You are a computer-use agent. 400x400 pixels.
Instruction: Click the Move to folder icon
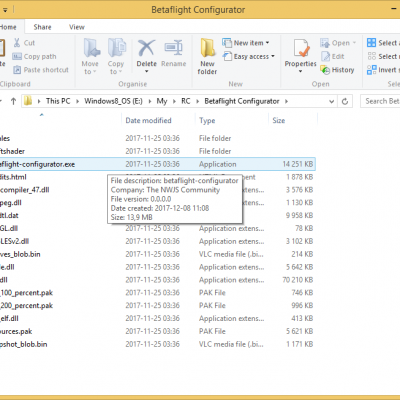click(91, 48)
